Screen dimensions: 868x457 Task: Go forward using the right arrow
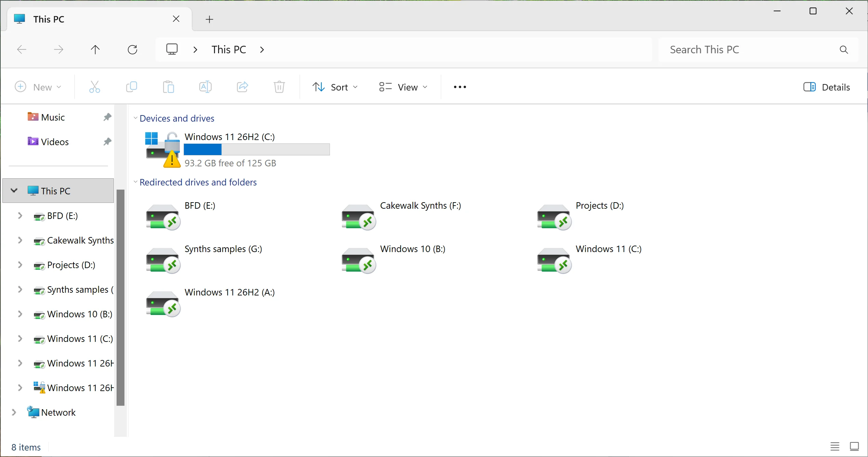tap(58, 50)
